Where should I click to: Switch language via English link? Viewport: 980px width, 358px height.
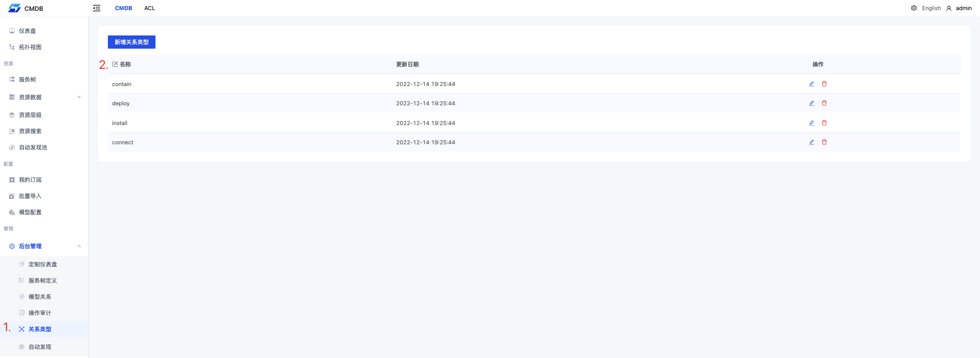[931, 8]
